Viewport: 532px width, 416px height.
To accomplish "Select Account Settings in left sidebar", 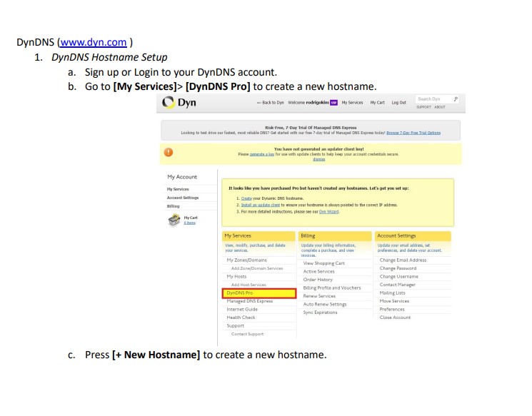I will point(183,198).
